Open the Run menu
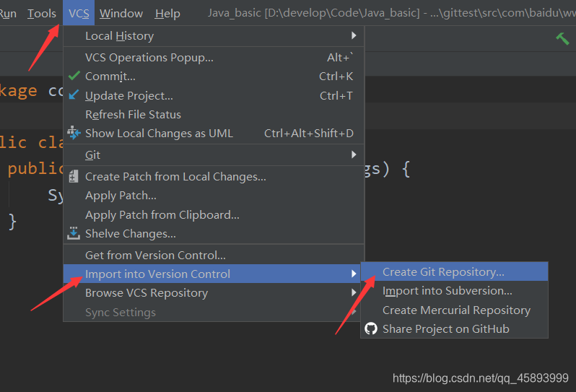 [x=8, y=14]
